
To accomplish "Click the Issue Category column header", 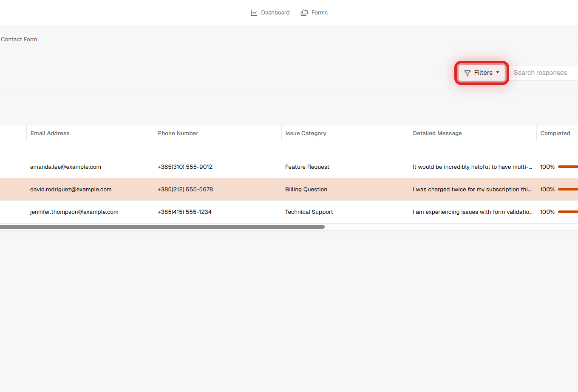I will [306, 133].
